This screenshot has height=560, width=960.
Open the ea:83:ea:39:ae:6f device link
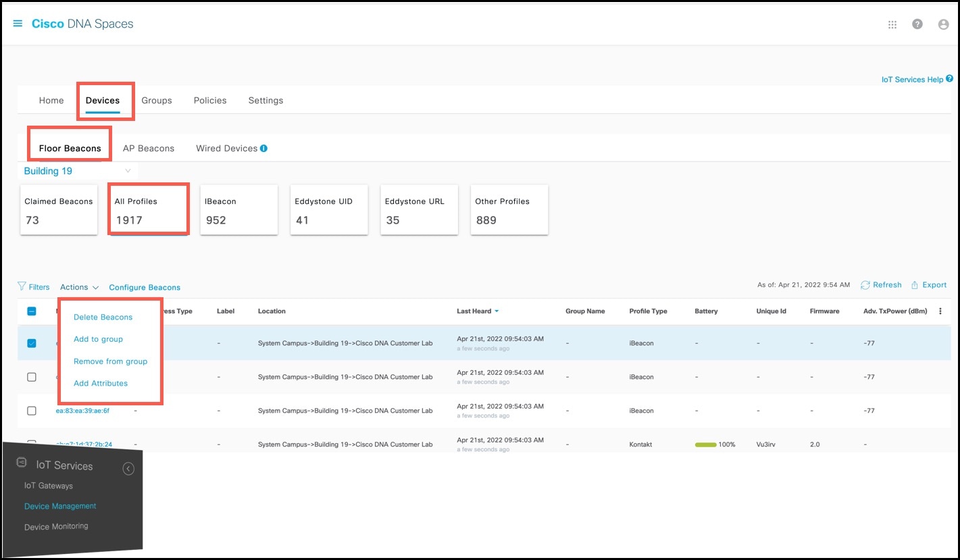(82, 411)
